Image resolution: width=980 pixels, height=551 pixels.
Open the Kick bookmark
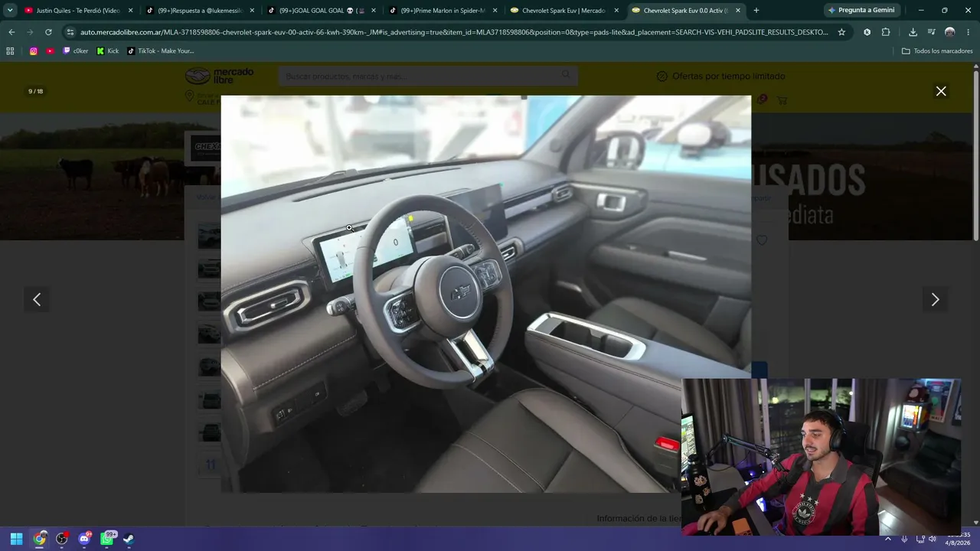(108, 51)
